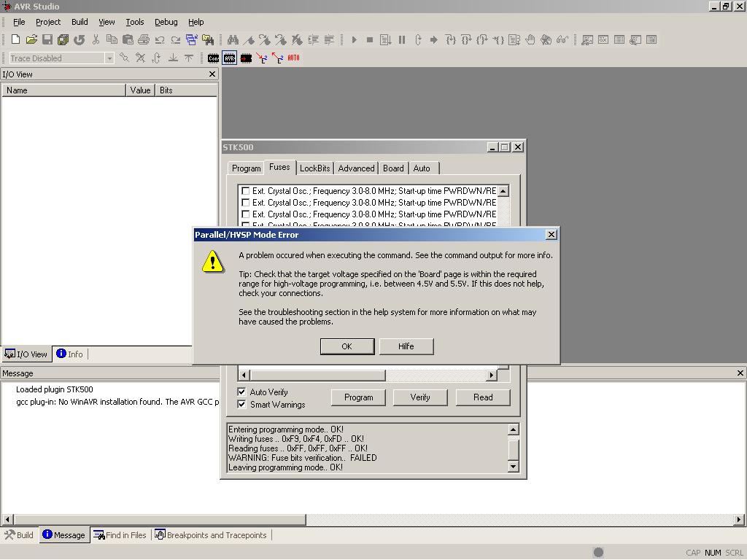Check the third Ext. Crystal Osc. fuse checkbox
The image size is (747, 560).
(x=245, y=214)
